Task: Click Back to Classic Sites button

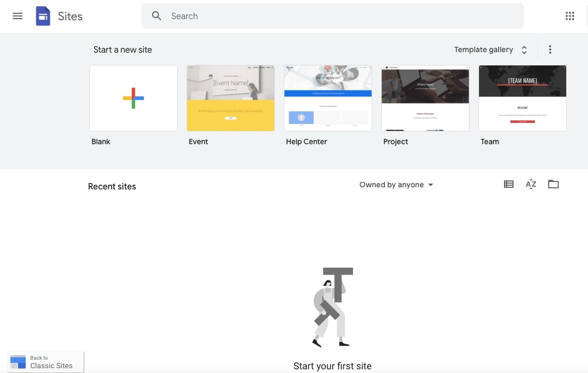Action: [x=46, y=362]
